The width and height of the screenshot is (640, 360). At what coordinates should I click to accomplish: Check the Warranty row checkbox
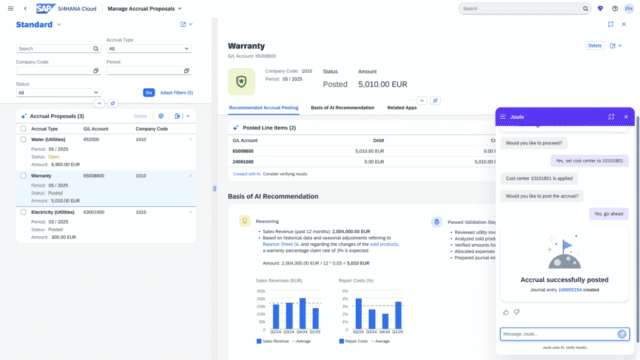23,176
